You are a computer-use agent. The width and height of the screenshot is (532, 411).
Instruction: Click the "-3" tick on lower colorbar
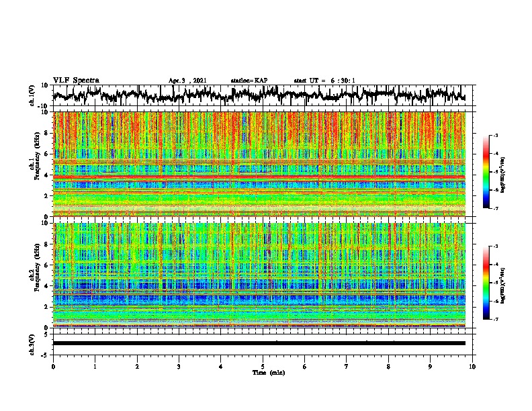495,246
